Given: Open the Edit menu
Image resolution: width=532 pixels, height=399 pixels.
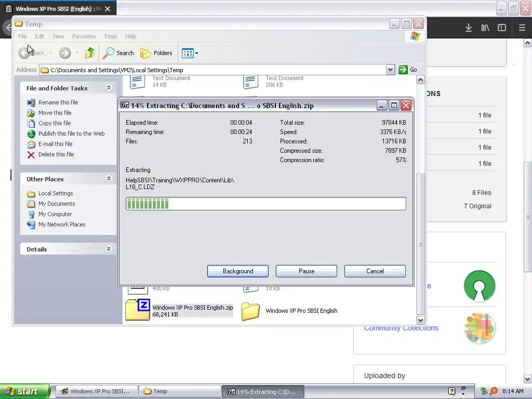Looking at the screenshot, I should tap(39, 36).
